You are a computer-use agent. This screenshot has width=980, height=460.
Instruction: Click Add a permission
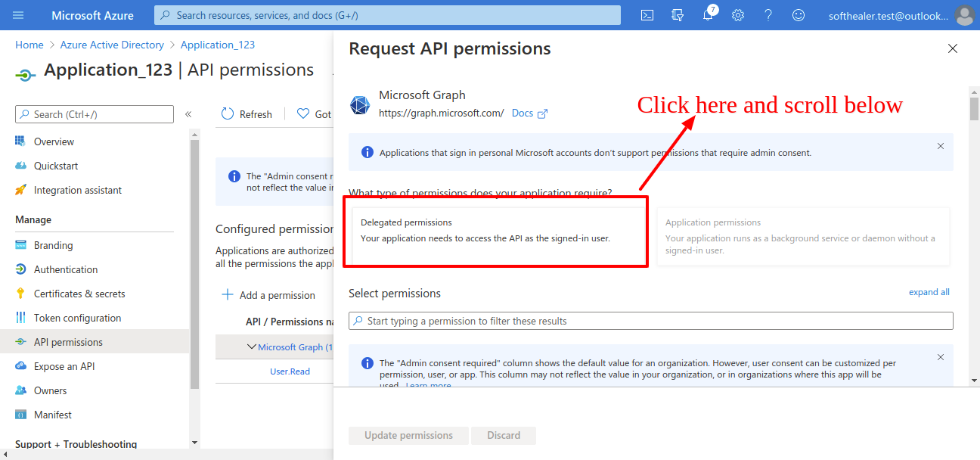(268, 295)
